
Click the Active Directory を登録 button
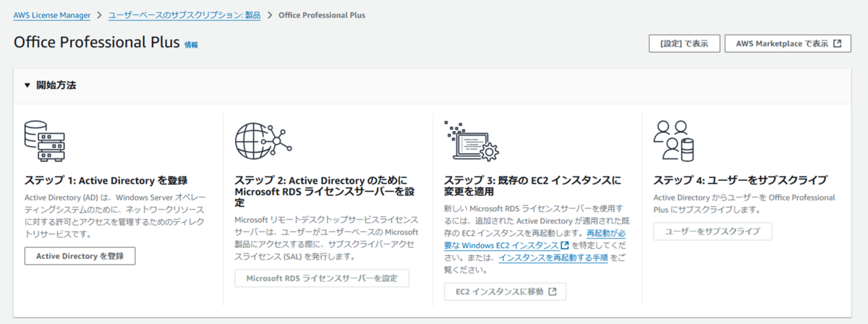(80, 256)
